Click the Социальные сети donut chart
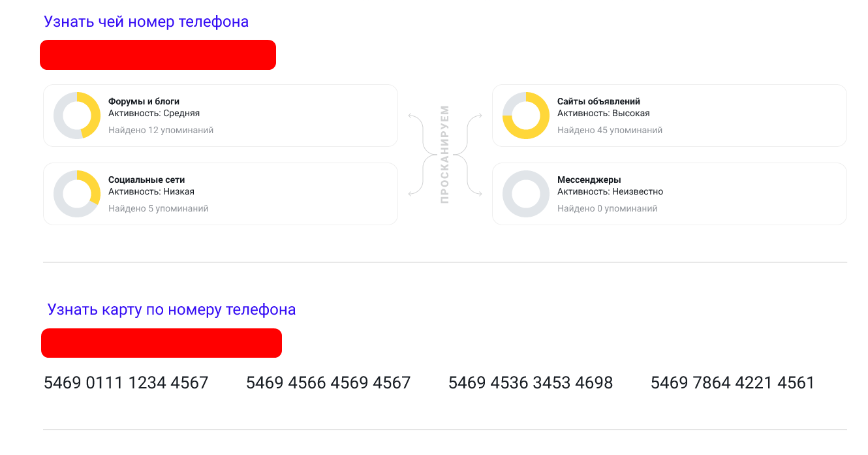 tap(77, 194)
